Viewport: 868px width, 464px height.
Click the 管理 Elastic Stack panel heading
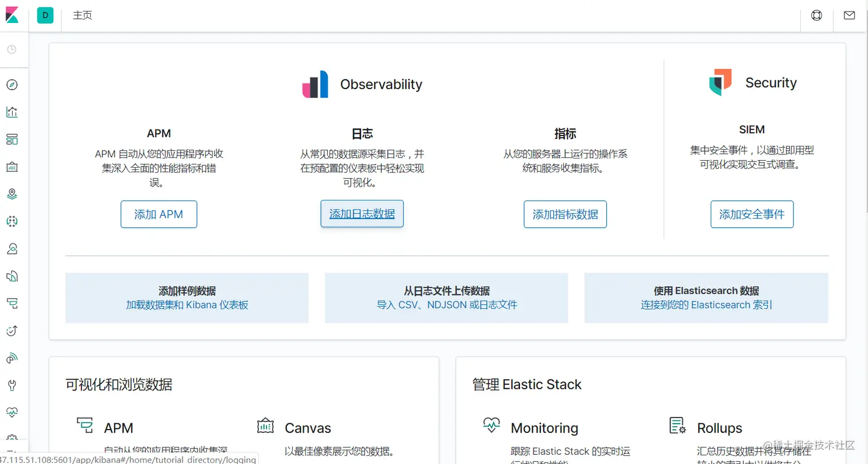point(527,384)
